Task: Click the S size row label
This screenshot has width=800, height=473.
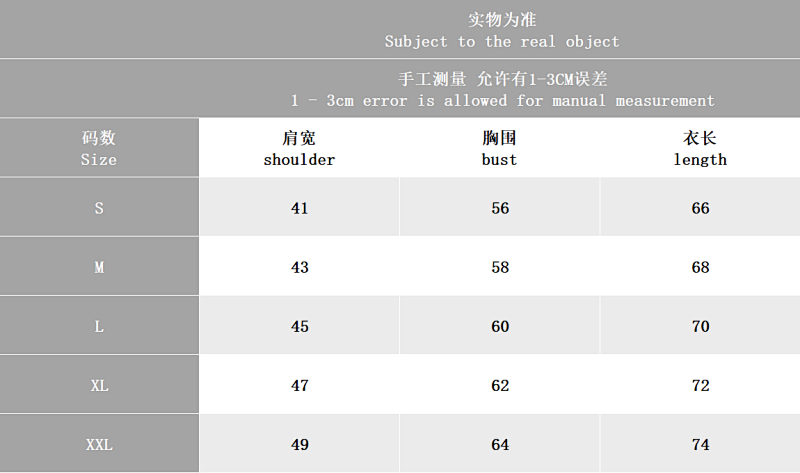Action: click(x=99, y=207)
